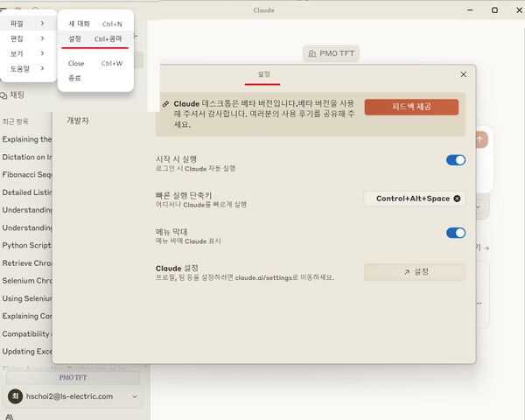
Task: Disable the 메뉴 막대 toggle
Action: (455, 233)
